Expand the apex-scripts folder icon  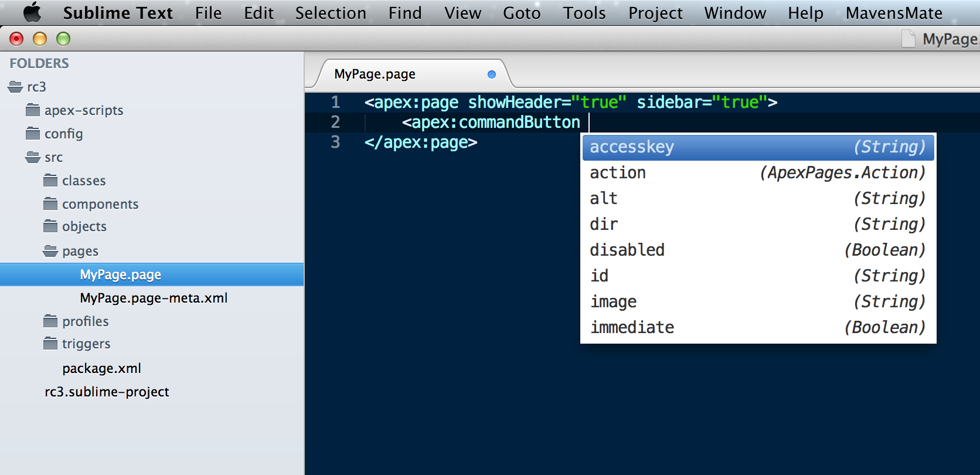[33, 110]
